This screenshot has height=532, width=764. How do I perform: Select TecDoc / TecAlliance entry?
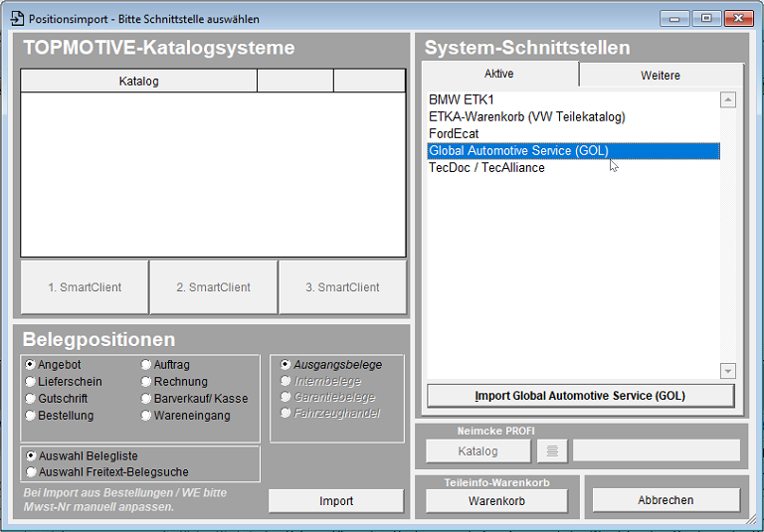[573, 168]
